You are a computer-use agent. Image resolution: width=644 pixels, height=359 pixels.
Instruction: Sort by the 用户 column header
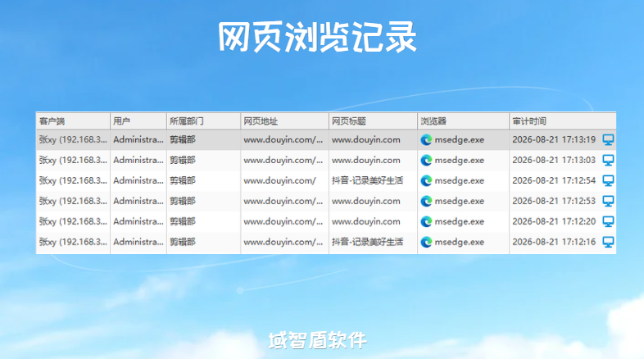[x=138, y=121]
